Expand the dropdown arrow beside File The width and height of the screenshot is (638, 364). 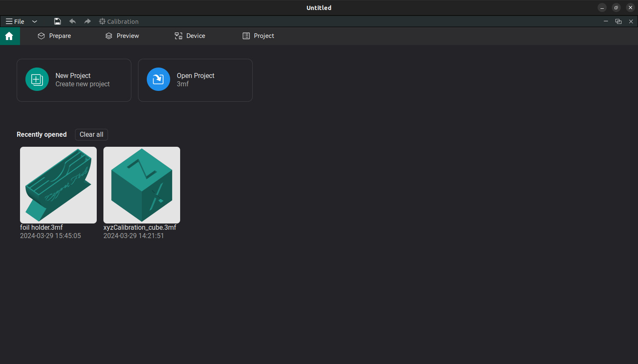tap(35, 21)
